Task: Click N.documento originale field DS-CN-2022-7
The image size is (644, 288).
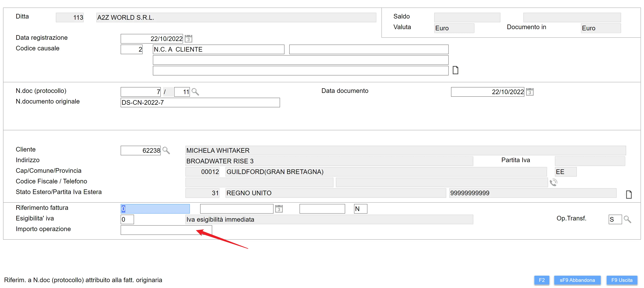Action: (x=200, y=103)
